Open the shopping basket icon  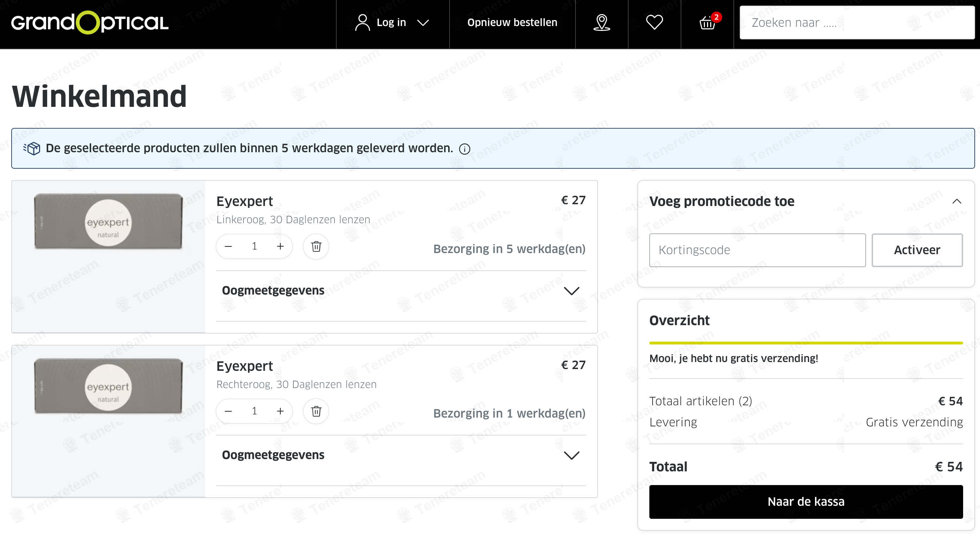click(707, 22)
